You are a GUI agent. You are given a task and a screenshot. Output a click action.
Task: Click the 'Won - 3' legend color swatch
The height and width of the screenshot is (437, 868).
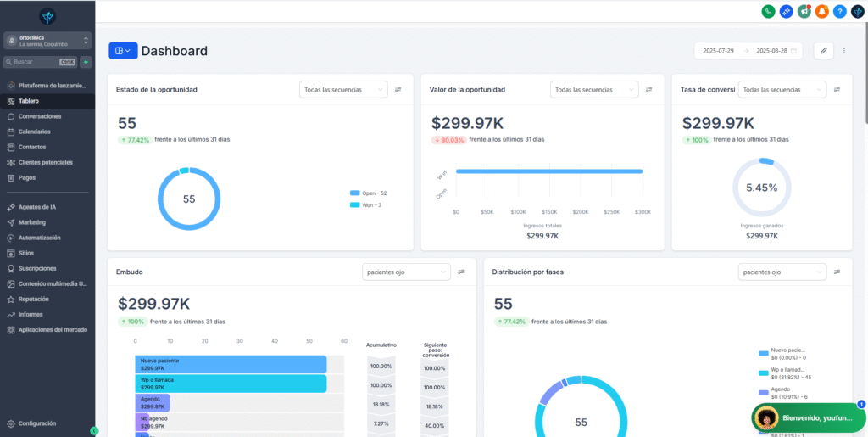point(354,205)
